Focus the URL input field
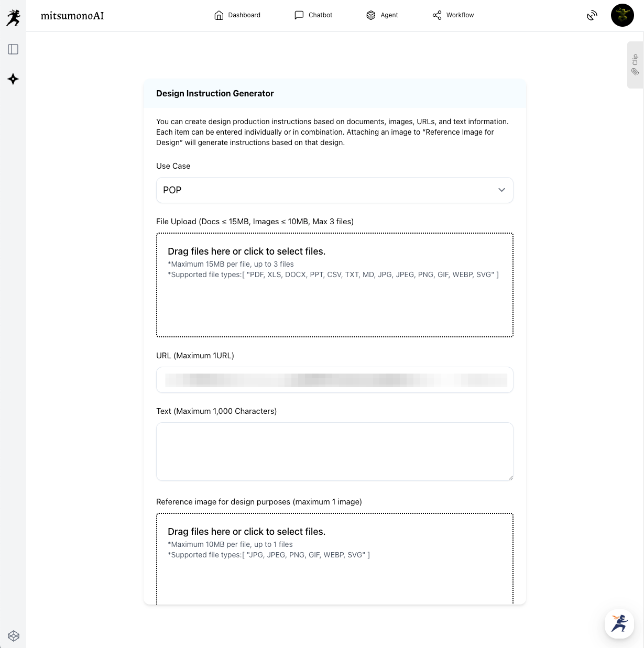644x648 pixels. click(x=334, y=380)
